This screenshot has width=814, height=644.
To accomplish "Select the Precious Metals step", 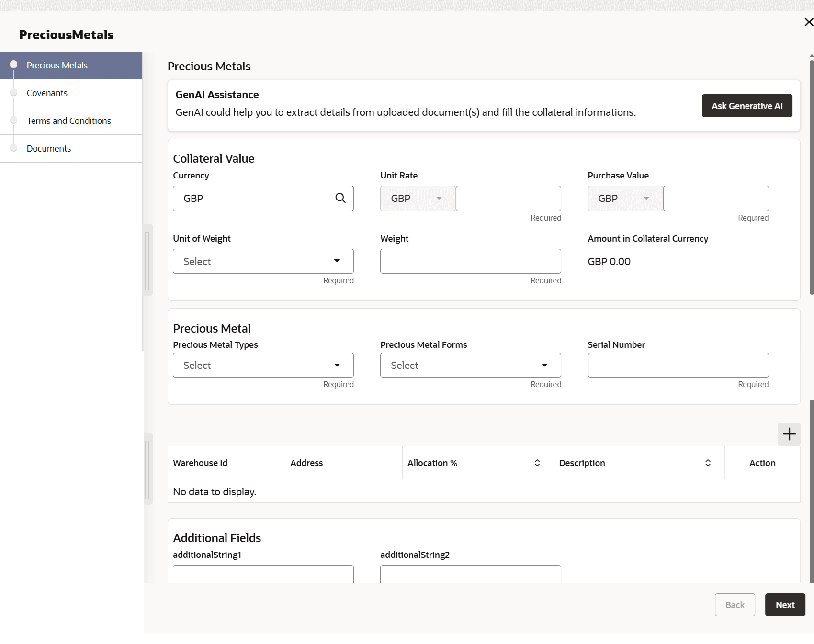I will [x=57, y=65].
